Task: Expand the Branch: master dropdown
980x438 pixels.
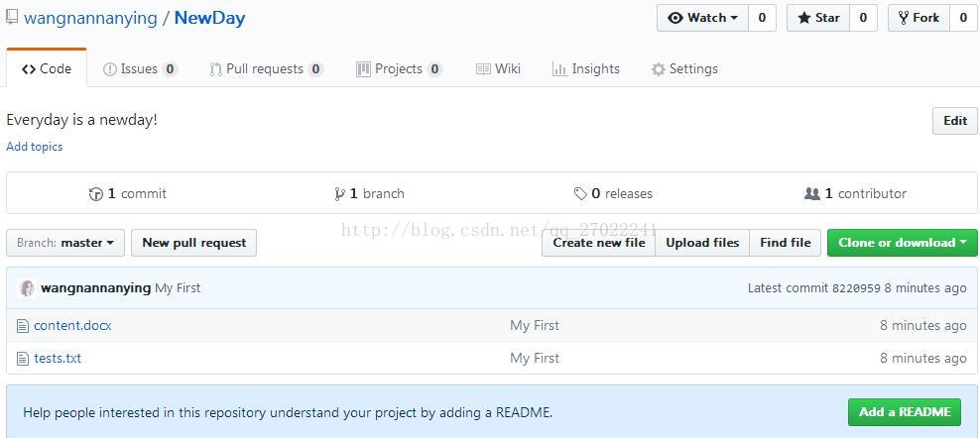Action: click(65, 243)
